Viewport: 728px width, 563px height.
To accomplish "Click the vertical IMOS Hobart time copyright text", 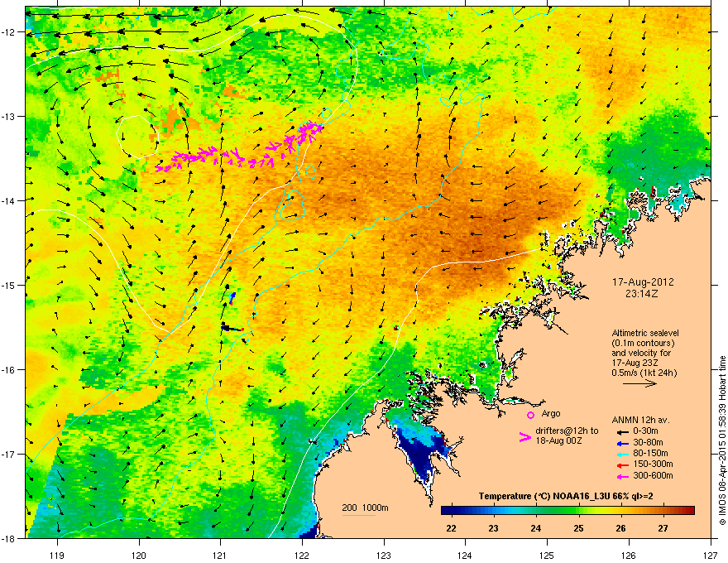I will coord(722,440).
